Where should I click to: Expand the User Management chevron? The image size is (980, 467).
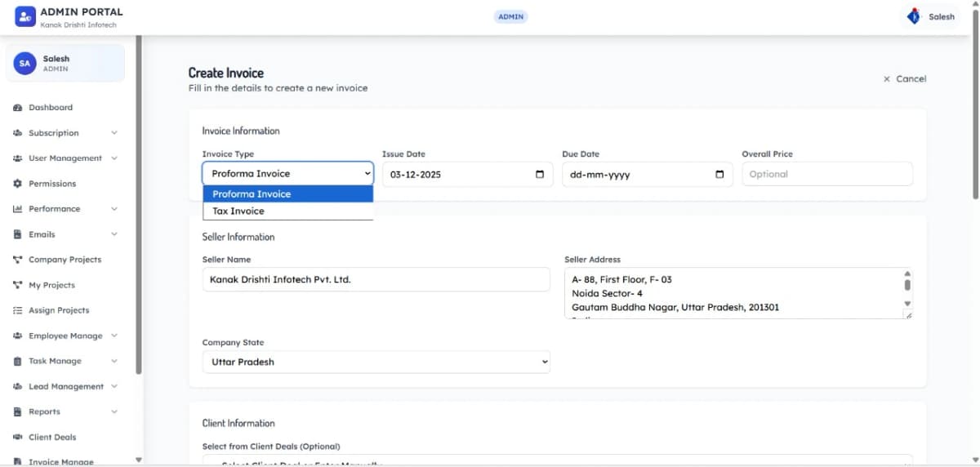(x=114, y=158)
